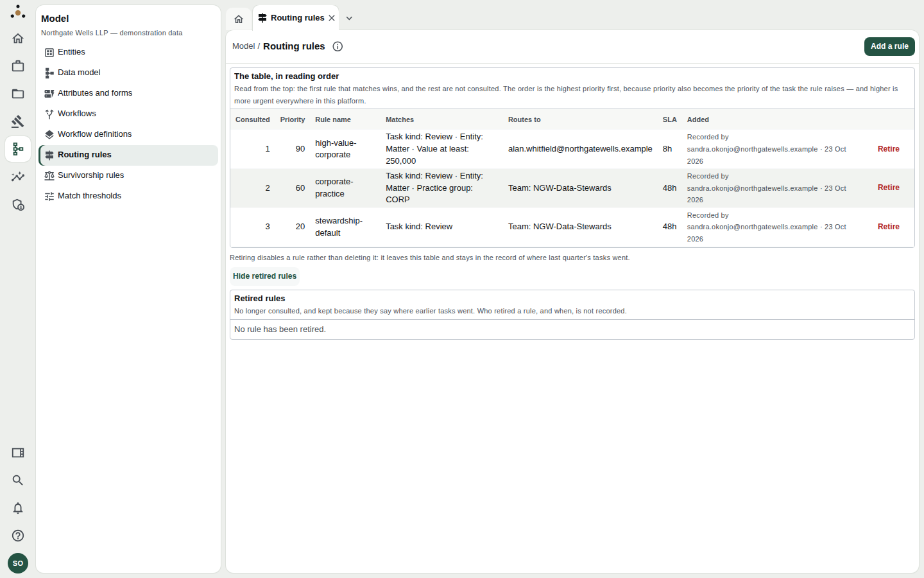The image size is (924, 578).
Task: Close the Routing rules tab
Action: tap(332, 18)
